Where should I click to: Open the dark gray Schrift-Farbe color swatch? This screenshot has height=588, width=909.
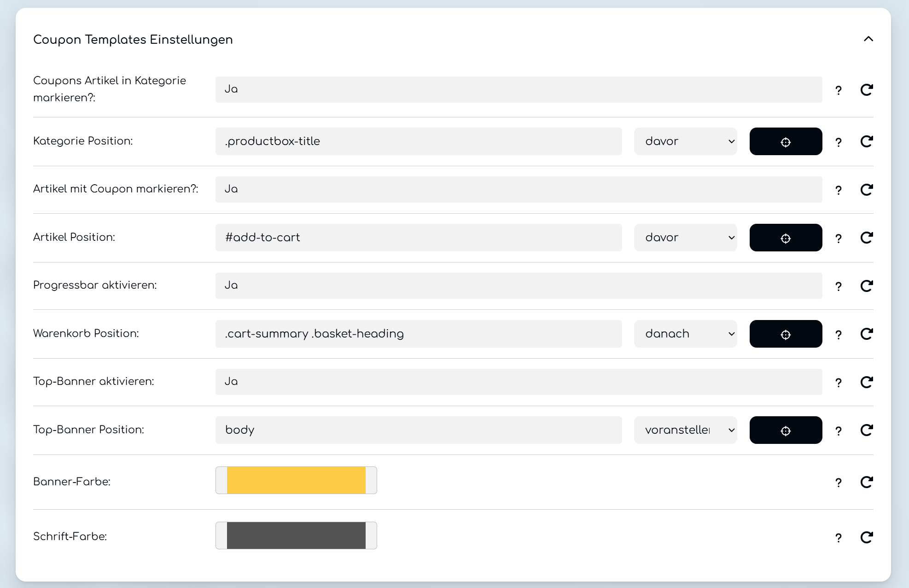pos(296,536)
